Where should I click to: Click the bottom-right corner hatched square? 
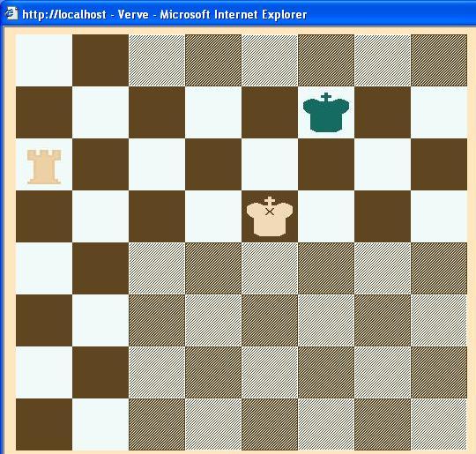click(439, 424)
